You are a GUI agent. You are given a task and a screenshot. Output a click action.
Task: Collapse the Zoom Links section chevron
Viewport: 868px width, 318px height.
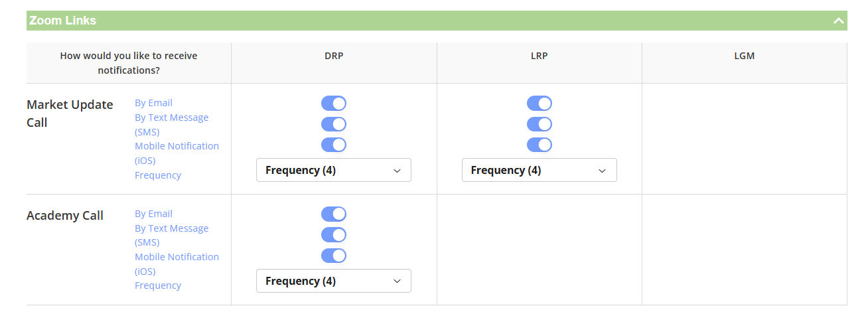839,21
